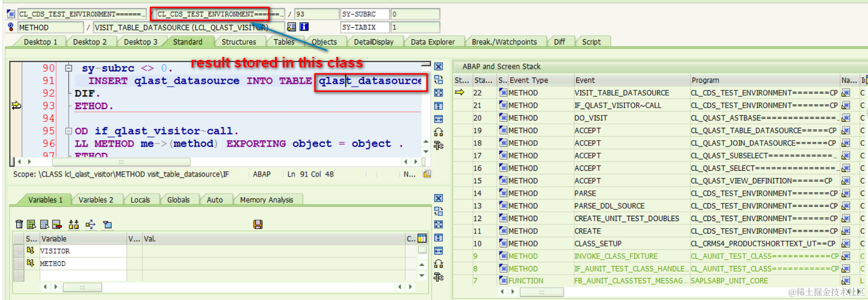Collapse the code block at line 90
The width and height of the screenshot is (868, 300).
(69, 68)
